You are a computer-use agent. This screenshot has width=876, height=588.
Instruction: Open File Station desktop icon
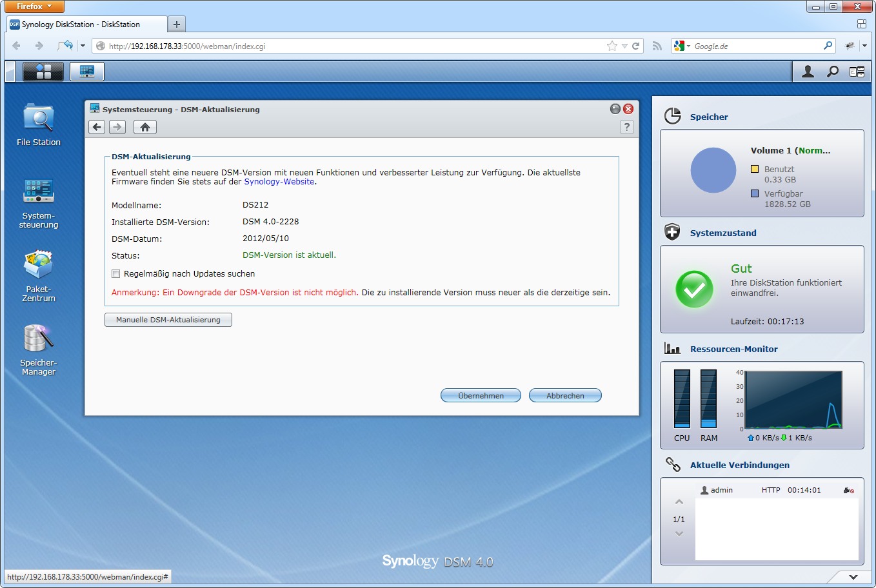coord(39,124)
